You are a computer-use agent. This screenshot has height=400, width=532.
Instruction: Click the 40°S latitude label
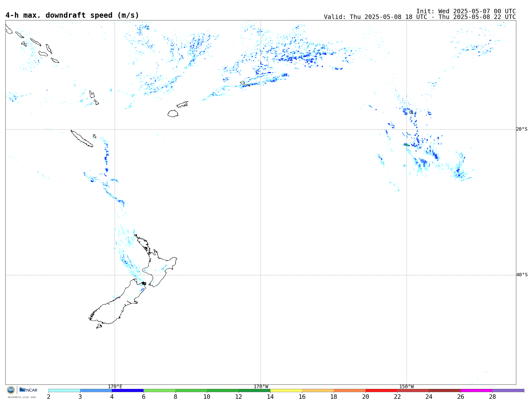pyautogui.click(x=522, y=275)
